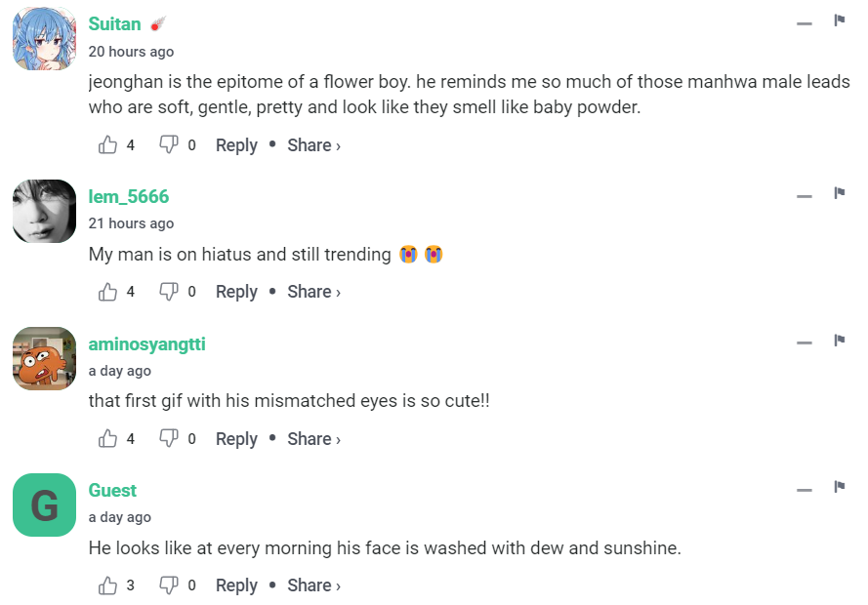Expand Share menu under lem_5666's comment
This screenshot has width=868, height=605.
point(313,292)
